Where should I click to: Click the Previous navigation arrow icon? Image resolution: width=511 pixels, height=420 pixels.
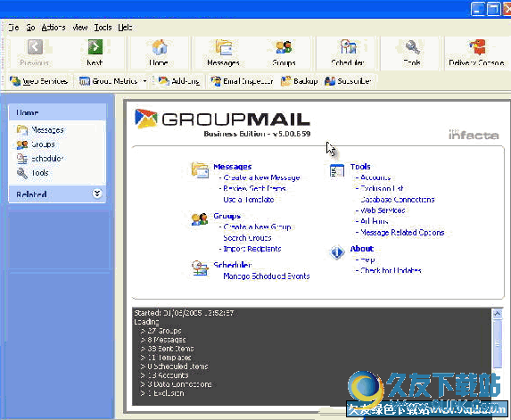35,47
